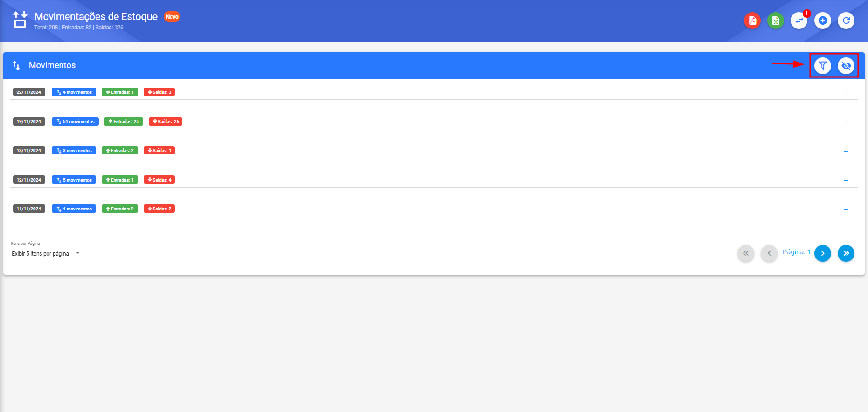This screenshot has height=412, width=868.
Task: Expand the 11/11/2024 movements row
Action: click(846, 209)
